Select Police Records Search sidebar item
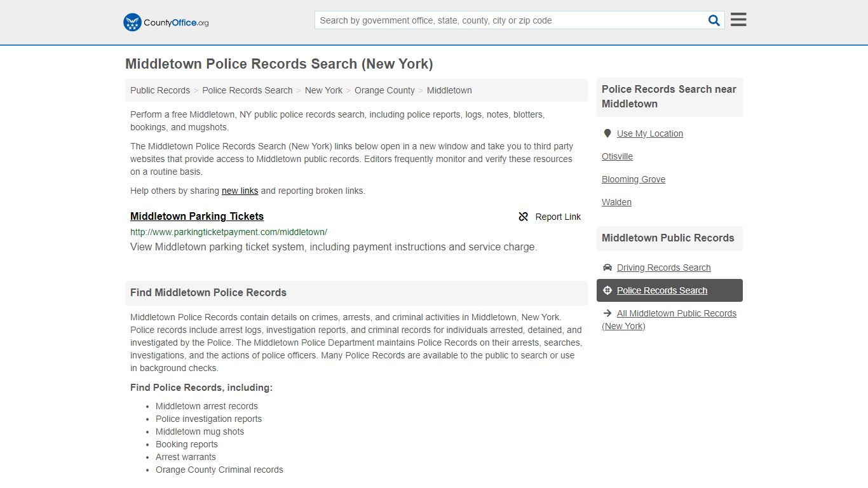 pos(670,290)
